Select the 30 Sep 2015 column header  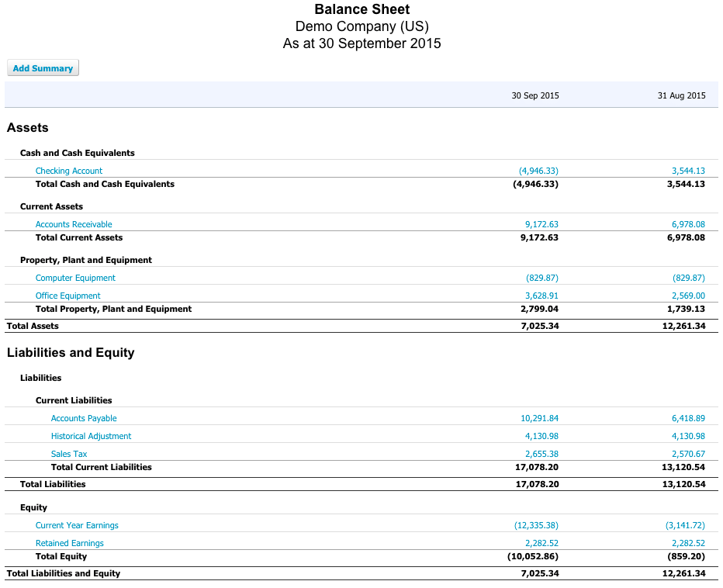point(535,95)
